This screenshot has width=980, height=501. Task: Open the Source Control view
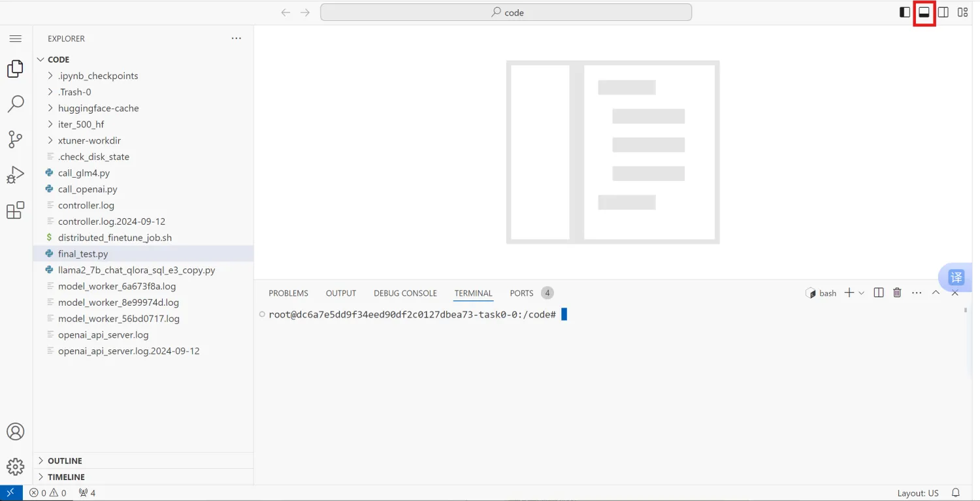click(15, 138)
